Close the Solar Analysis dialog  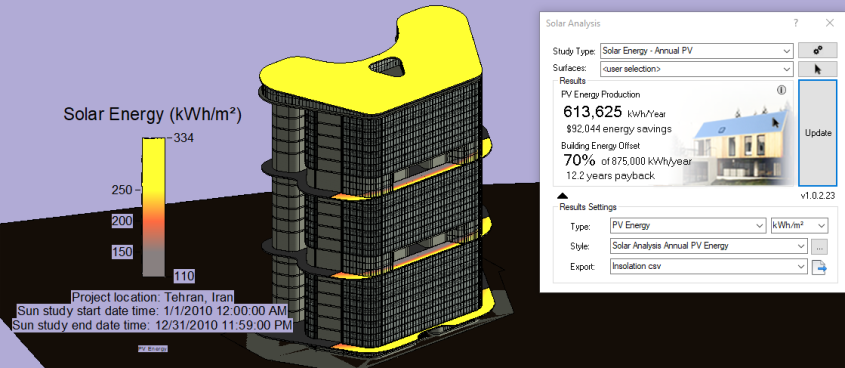829,23
